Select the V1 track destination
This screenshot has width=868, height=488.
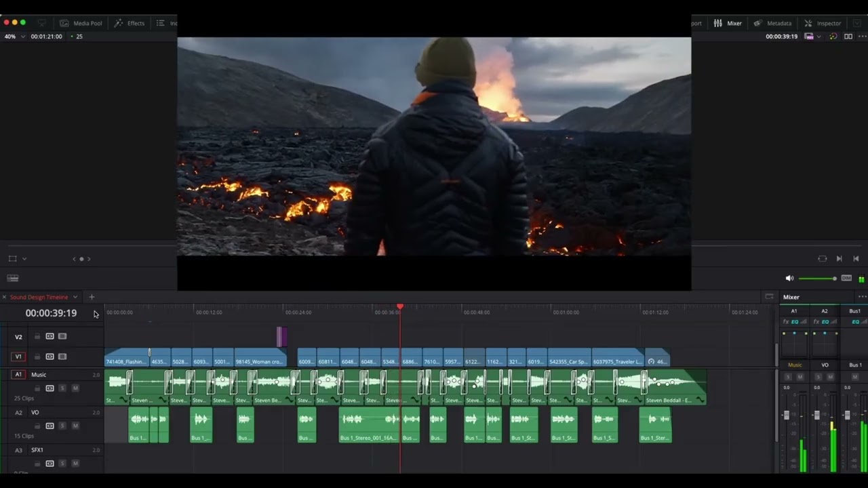tap(18, 357)
